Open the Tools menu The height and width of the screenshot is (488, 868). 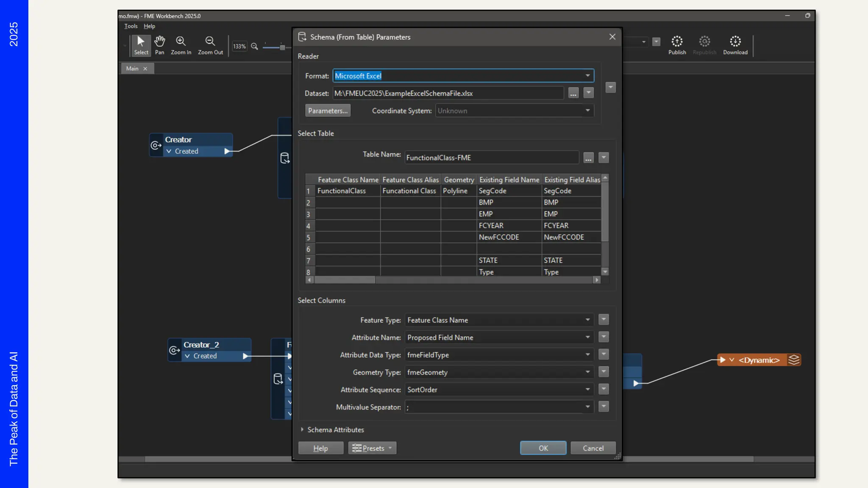tap(131, 26)
